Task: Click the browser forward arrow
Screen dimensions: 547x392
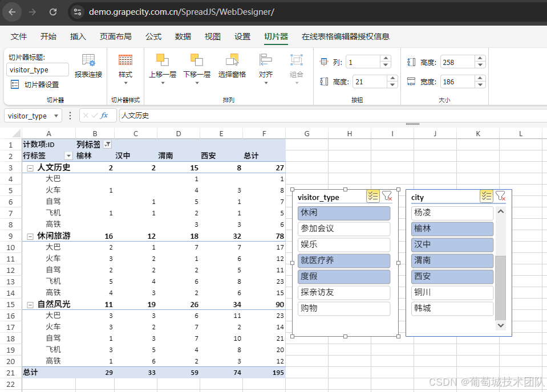Action: tap(33, 12)
